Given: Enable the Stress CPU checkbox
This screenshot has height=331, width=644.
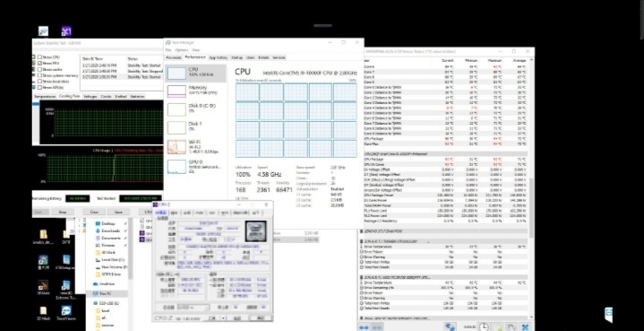Looking at the screenshot, I should point(39,57).
